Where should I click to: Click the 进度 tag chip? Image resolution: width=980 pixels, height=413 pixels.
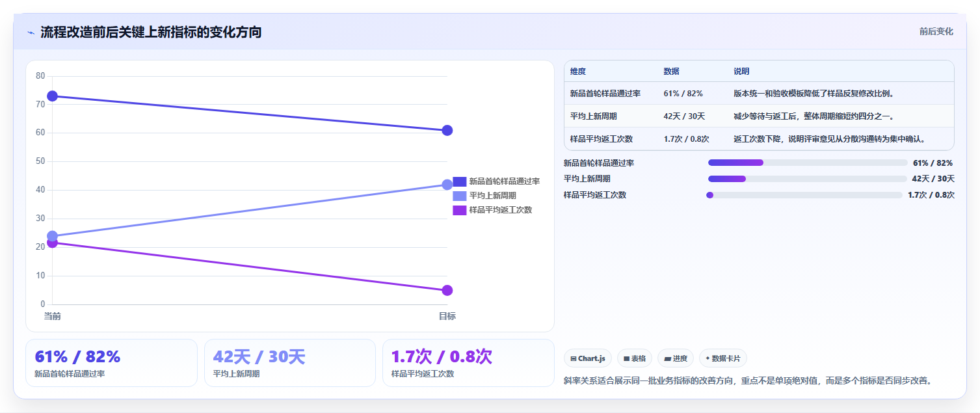[676, 358]
